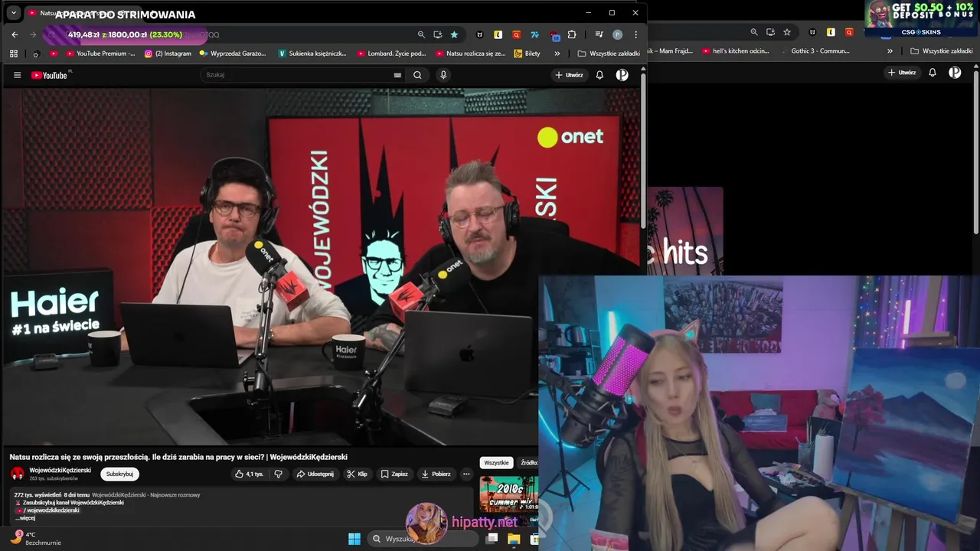Open the apps grid in bookmarks bar
Screen dimensions: 980x551
[14, 54]
